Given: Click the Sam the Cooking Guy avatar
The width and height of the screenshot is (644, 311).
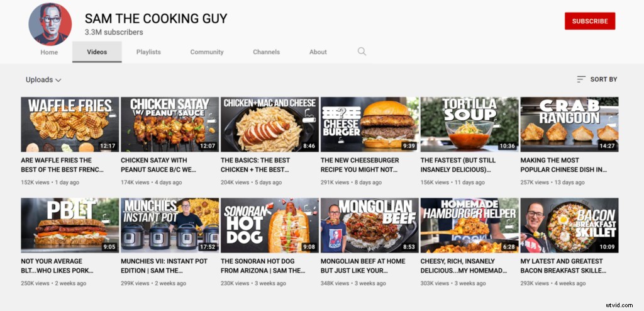Looking at the screenshot, I should click(x=50, y=23).
